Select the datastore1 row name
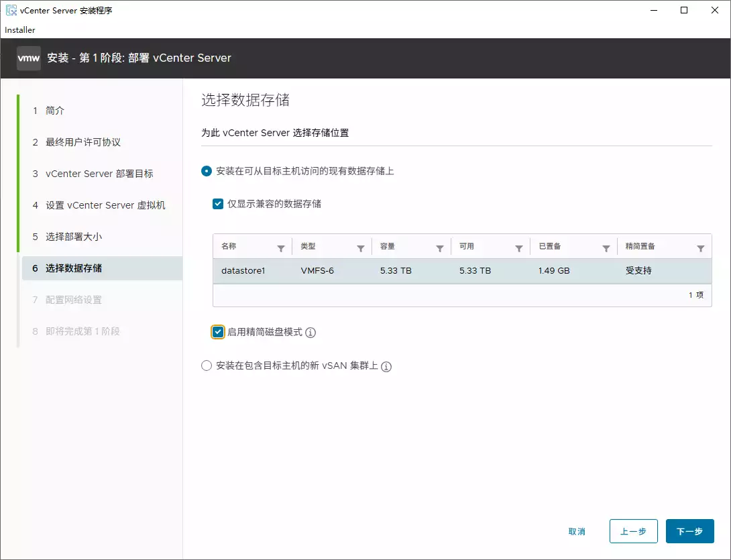This screenshot has height=560, width=731. (x=243, y=270)
